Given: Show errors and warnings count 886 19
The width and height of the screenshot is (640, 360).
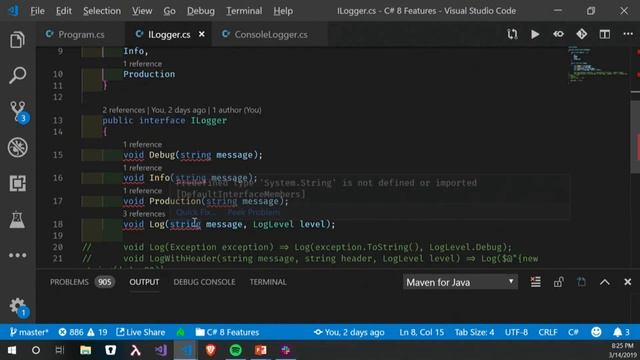Looking at the screenshot, I should point(83,332).
